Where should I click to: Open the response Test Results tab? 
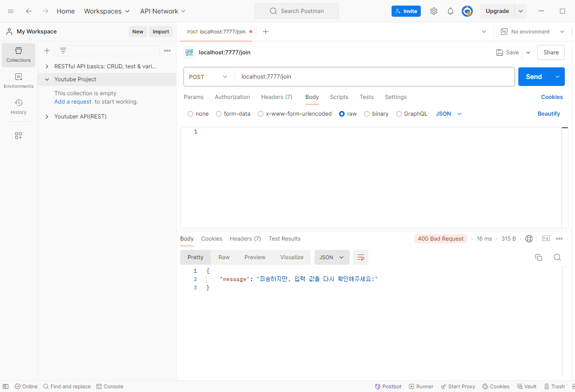point(285,239)
